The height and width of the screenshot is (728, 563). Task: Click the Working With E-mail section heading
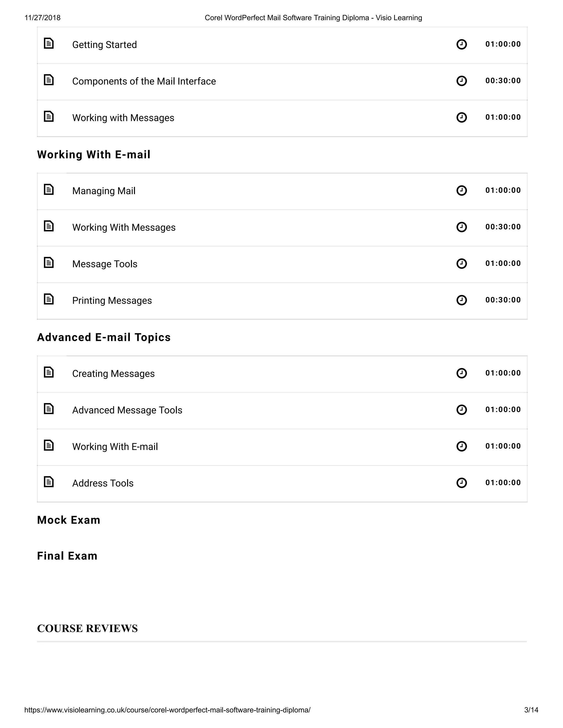(x=94, y=155)
